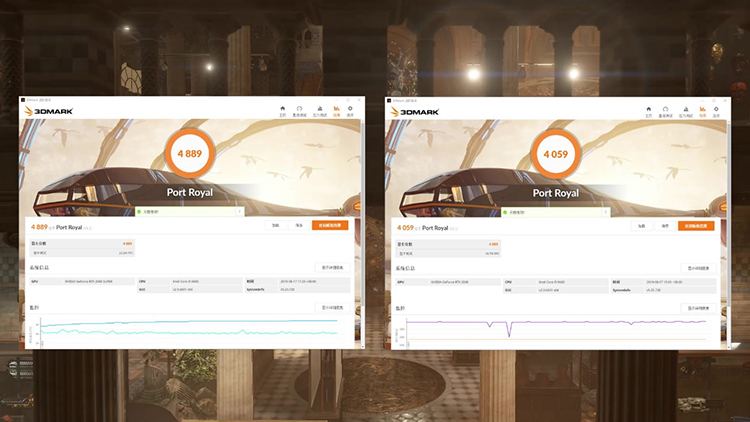The image size is (750, 422).
Task: Click orange compare-online button in left window
Action: point(330,225)
